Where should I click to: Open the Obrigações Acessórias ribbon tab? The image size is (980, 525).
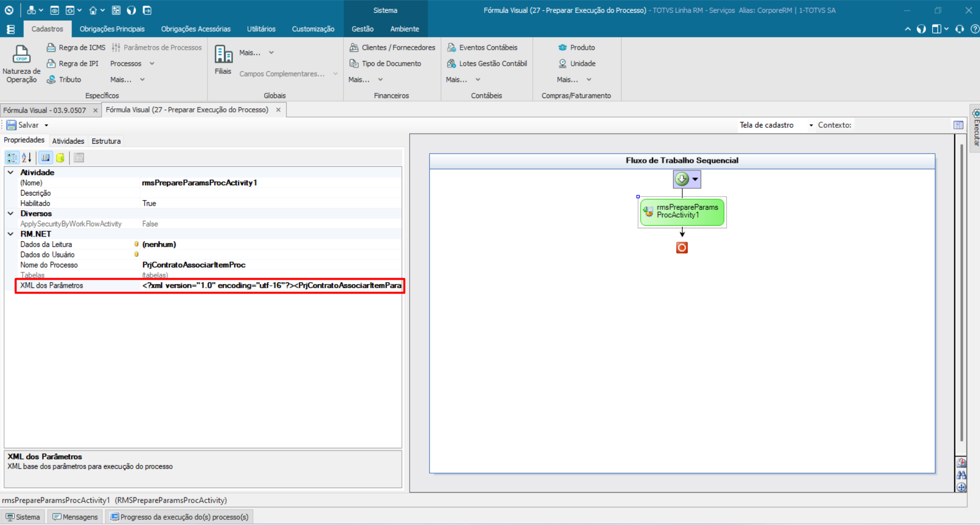(x=196, y=29)
